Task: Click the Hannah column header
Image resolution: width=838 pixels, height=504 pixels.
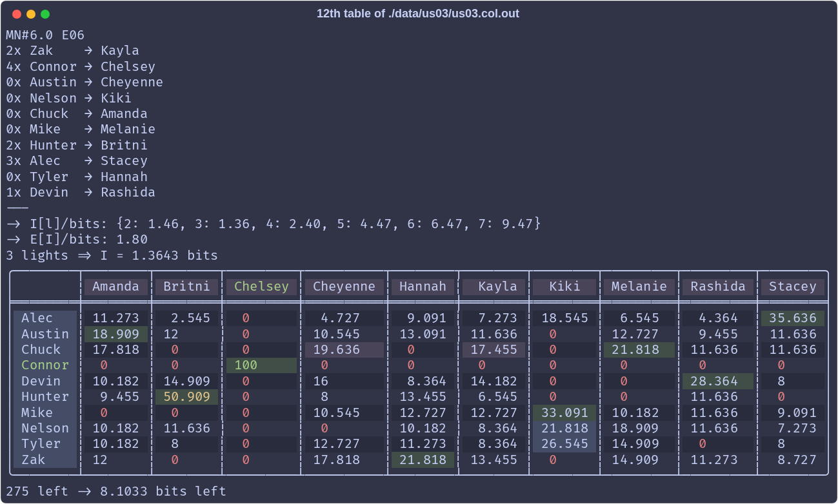Action: coord(423,287)
